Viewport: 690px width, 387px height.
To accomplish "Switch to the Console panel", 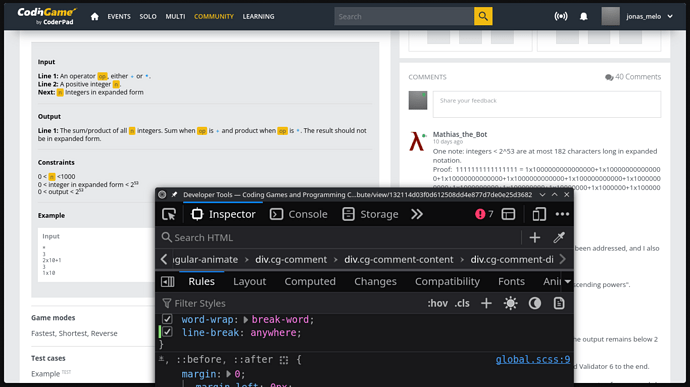I will (x=299, y=214).
